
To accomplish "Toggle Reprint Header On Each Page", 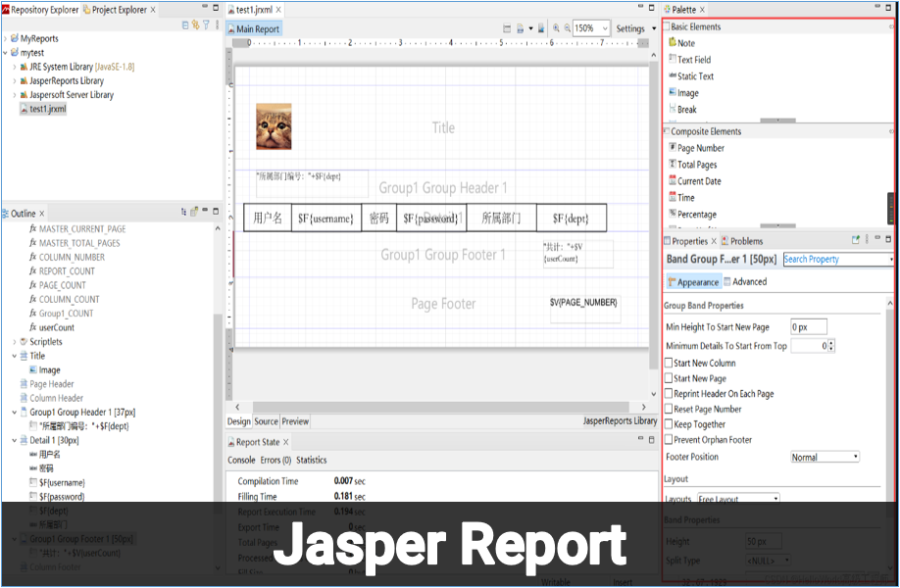I will point(669,394).
